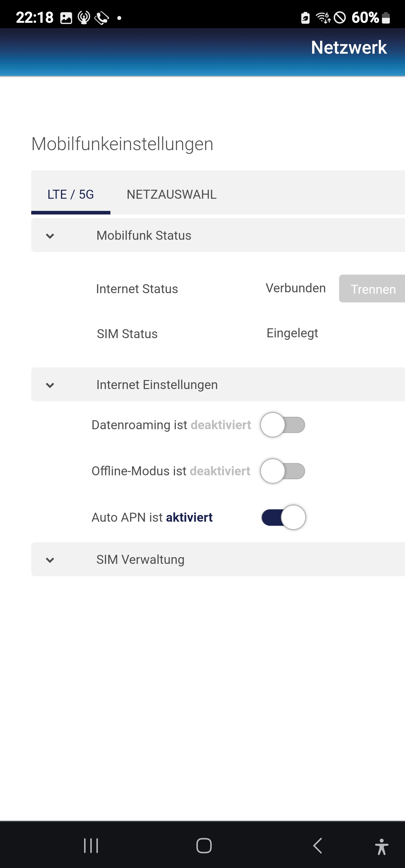The height and width of the screenshot is (868, 405).
Task: Collapse the Internet Einstellungen section
Action: click(x=50, y=385)
